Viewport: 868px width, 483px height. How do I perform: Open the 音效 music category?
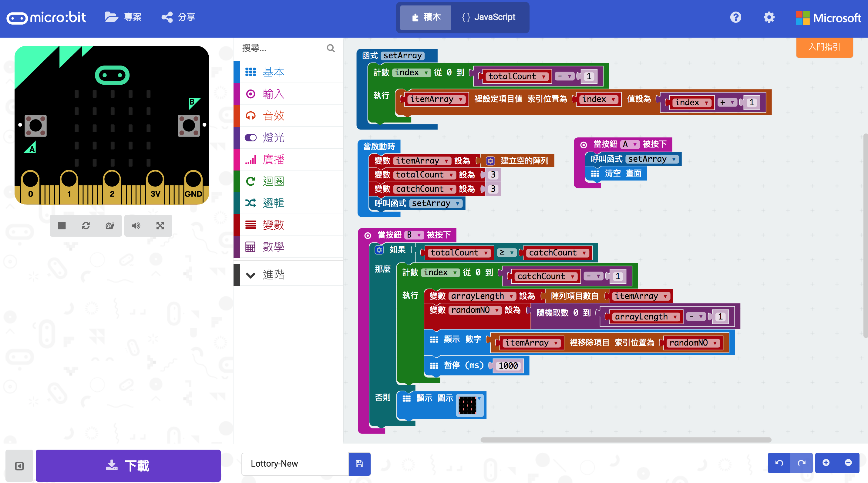(x=288, y=116)
